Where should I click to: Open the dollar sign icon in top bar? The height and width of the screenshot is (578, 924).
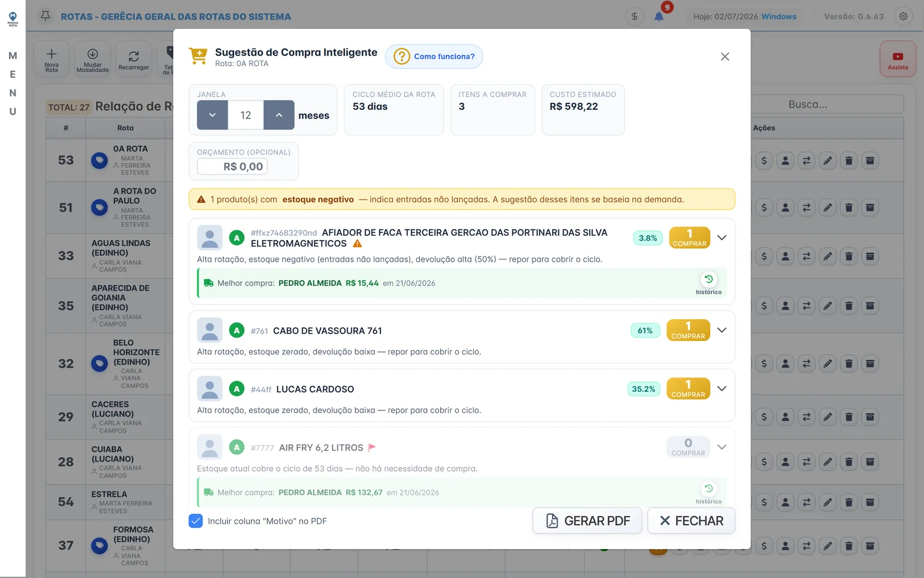[634, 16]
